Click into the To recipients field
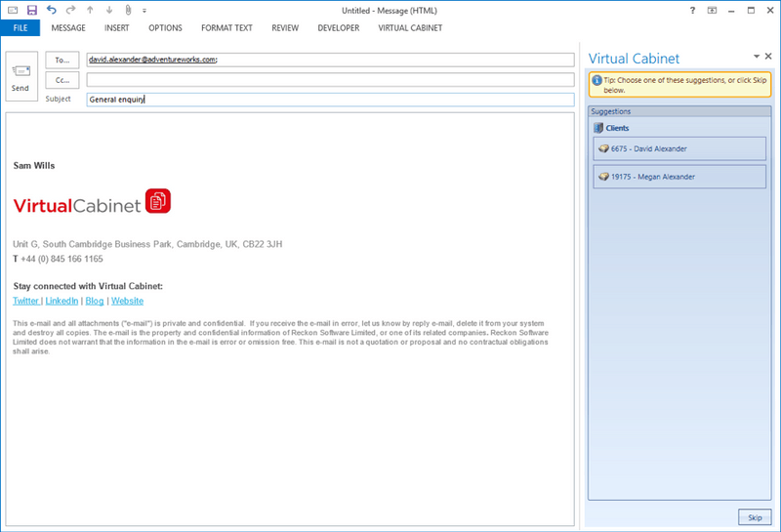Viewport: 781px width, 532px height. click(330, 60)
